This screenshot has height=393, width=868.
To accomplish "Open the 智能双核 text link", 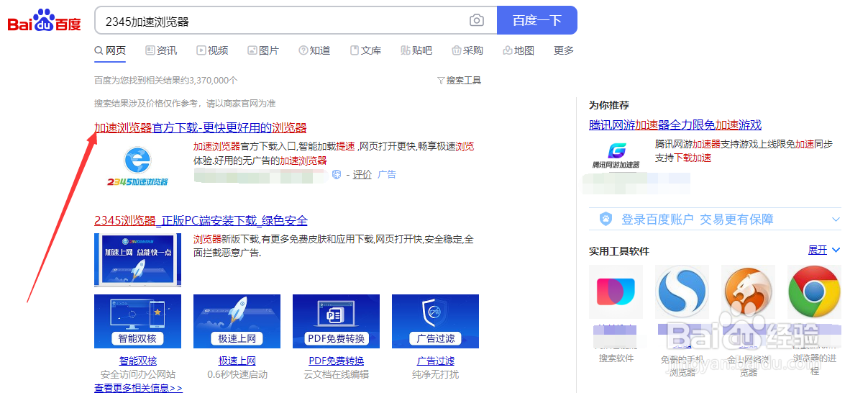I will (x=138, y=361).
